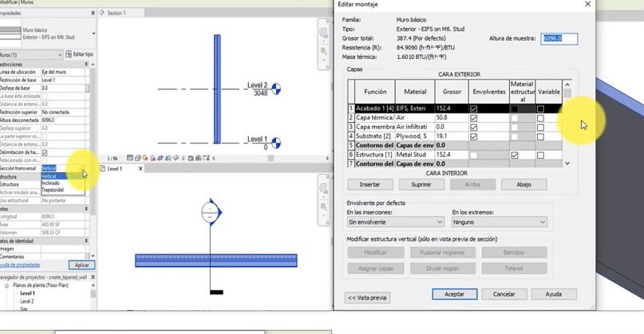The image size is (644, 334).
Task: Click Reveal Hidden Elements light bulb
Action: (x=184, y=158)
